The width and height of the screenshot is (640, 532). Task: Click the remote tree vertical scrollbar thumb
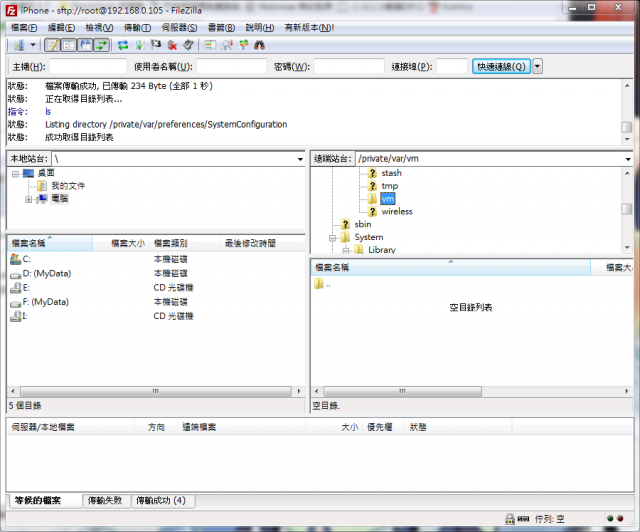627,209
